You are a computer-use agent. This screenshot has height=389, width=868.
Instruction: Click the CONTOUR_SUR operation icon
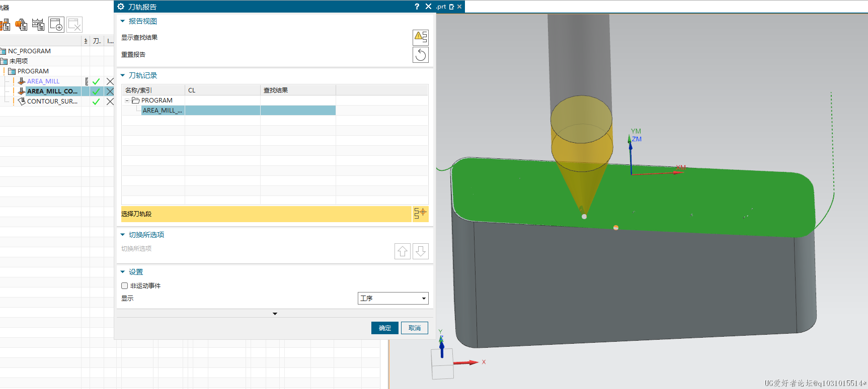point(21,101)
